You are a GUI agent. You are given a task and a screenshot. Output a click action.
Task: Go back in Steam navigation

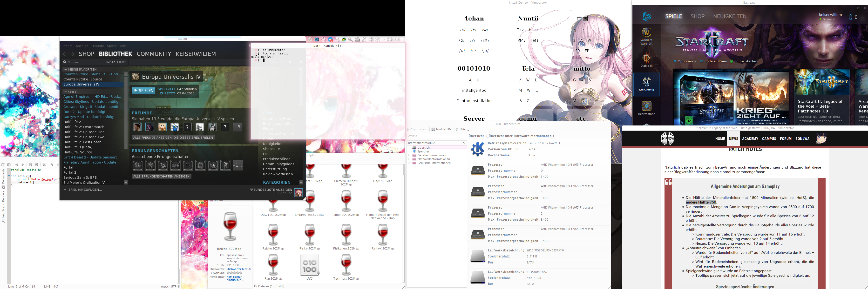point(65,54)
